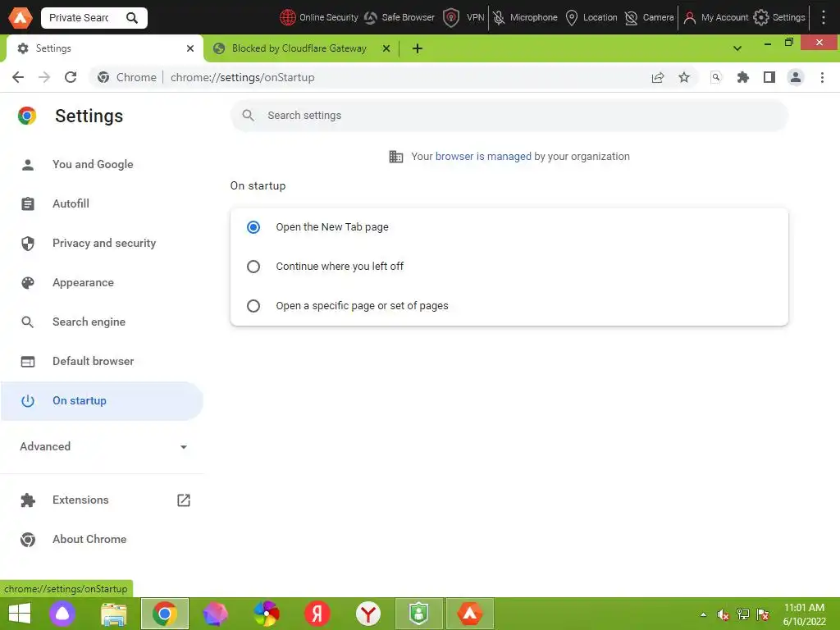Close the Blocked by Cloudflare Gateway tab

[x=386, y=48]
